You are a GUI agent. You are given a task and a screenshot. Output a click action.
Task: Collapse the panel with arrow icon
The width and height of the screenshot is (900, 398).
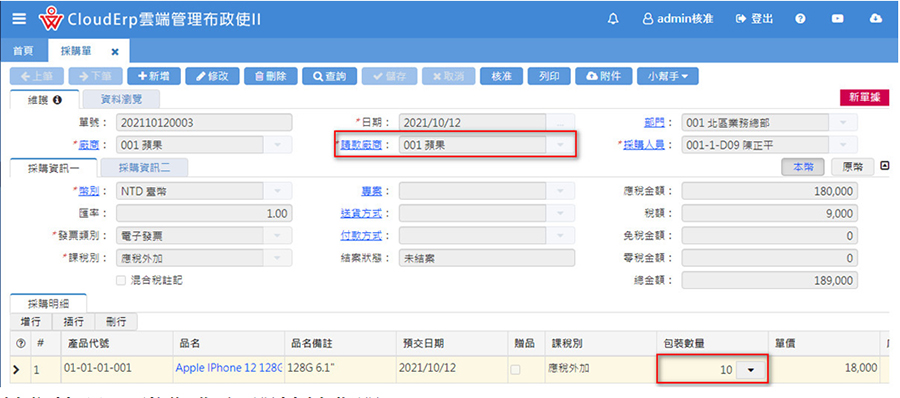tap(885, 166)
